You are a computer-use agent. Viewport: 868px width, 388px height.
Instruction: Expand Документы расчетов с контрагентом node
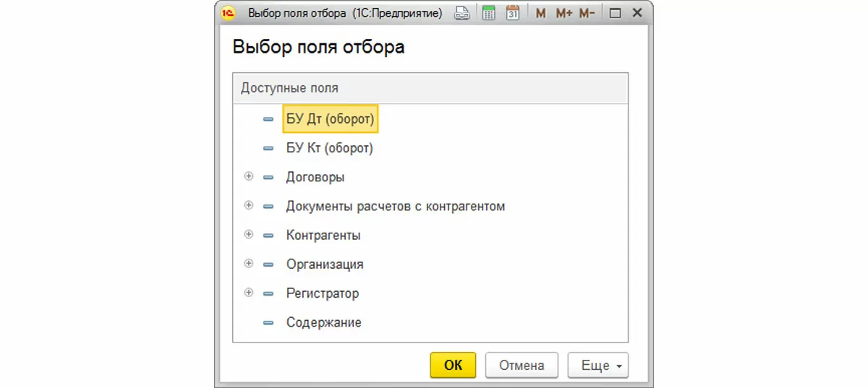tap(249, 205)
